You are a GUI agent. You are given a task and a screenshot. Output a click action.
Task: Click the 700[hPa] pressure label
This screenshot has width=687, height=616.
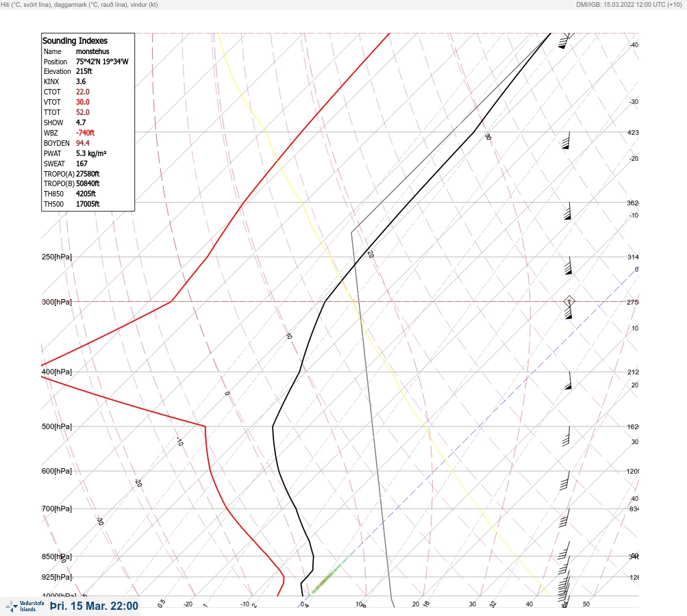(x=57, y=509)
